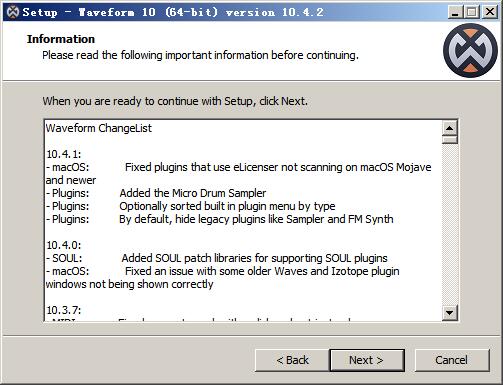The height and width of the screenshot is (385, 503).
Task: Click the changelog scrollbar's down arrow
Action: 450,313
